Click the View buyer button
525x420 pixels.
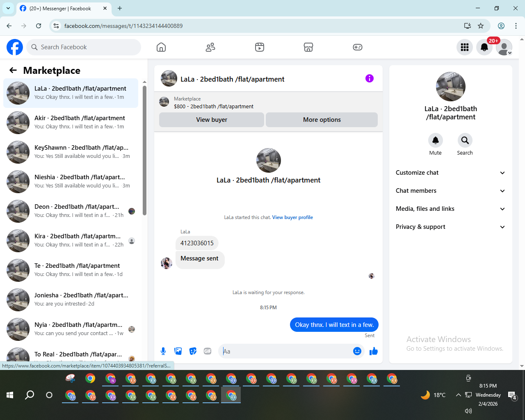tap(212, 120)
